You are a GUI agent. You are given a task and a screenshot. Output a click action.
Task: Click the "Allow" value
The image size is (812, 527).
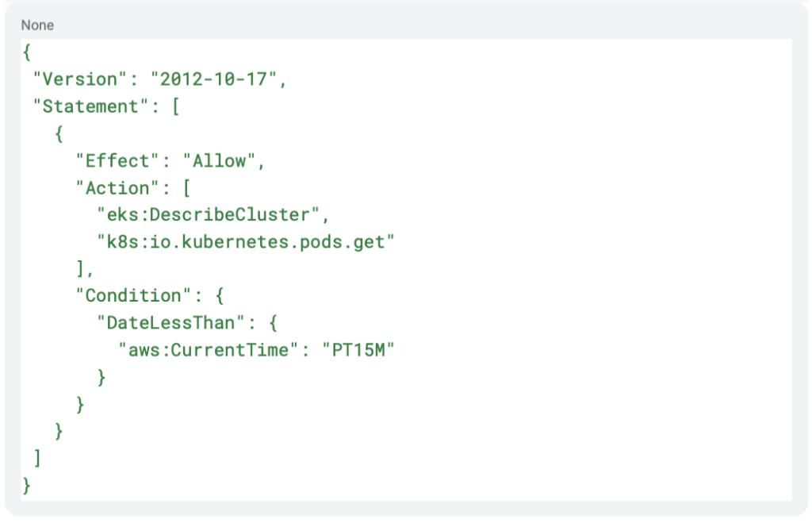pos(220,160)
